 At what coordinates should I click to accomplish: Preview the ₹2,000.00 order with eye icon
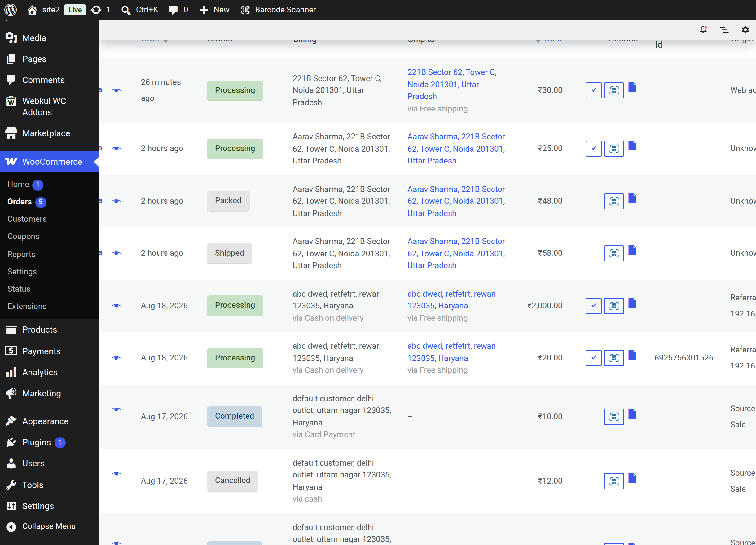pos(116,306)
